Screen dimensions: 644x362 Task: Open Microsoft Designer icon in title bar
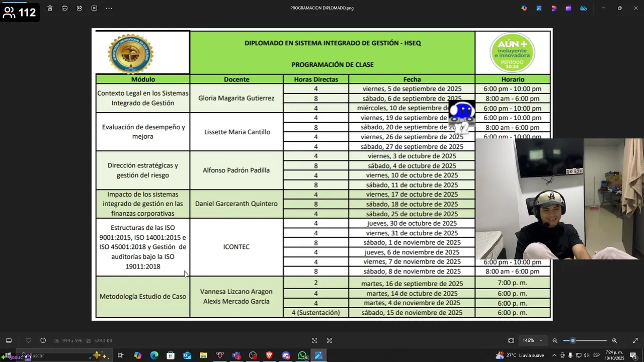[x=554, y=8]
